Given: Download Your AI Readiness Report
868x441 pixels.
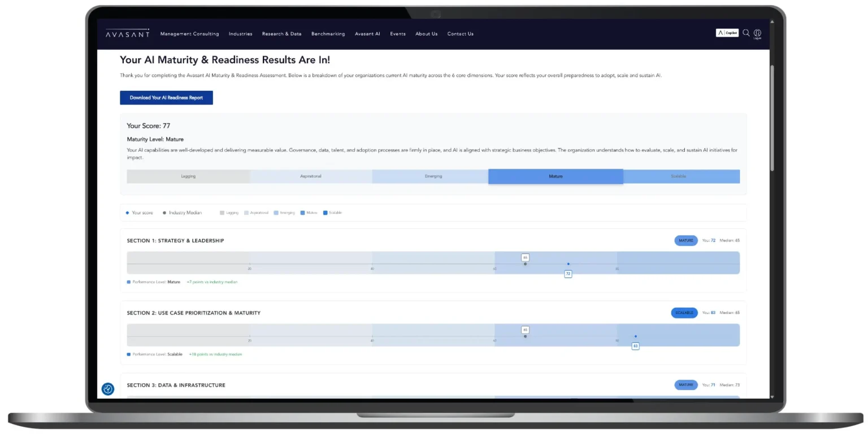Looking at the screenshot, I should pyautogui.click(x=166, y=98).
